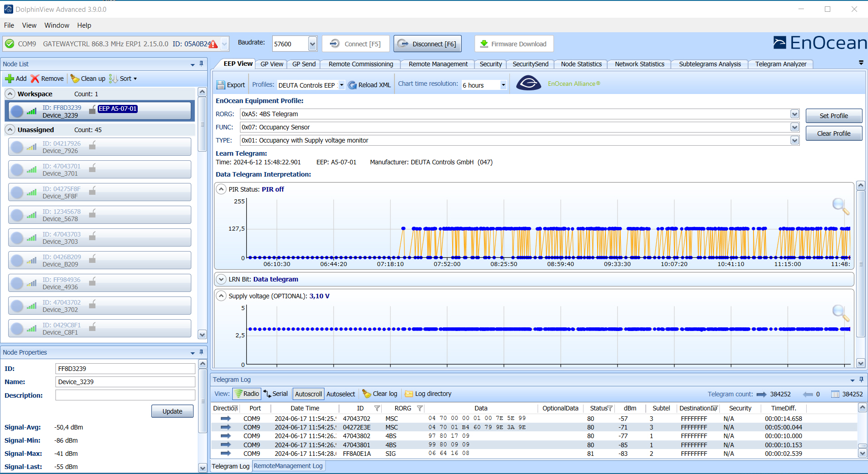The height and width of the screenshot is (474, 868).
Task: Switch to the Telegram Analyzer tab
Action: click(x=781, y=64)
